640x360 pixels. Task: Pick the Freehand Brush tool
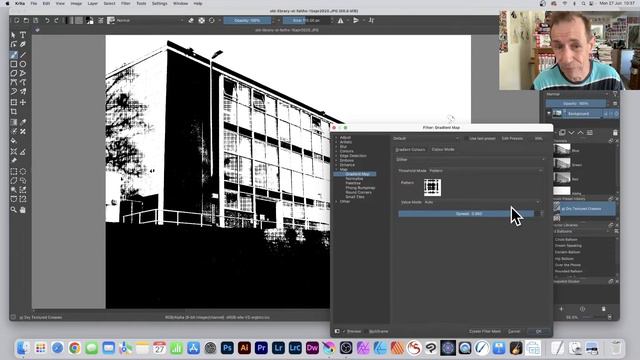(14, 55)
